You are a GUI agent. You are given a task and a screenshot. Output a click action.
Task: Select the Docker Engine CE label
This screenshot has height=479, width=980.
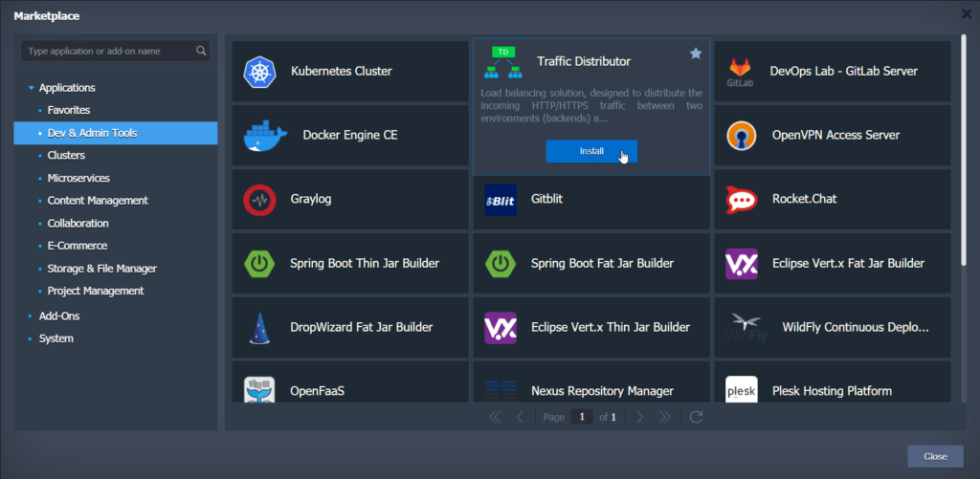(x=350, y=136)
